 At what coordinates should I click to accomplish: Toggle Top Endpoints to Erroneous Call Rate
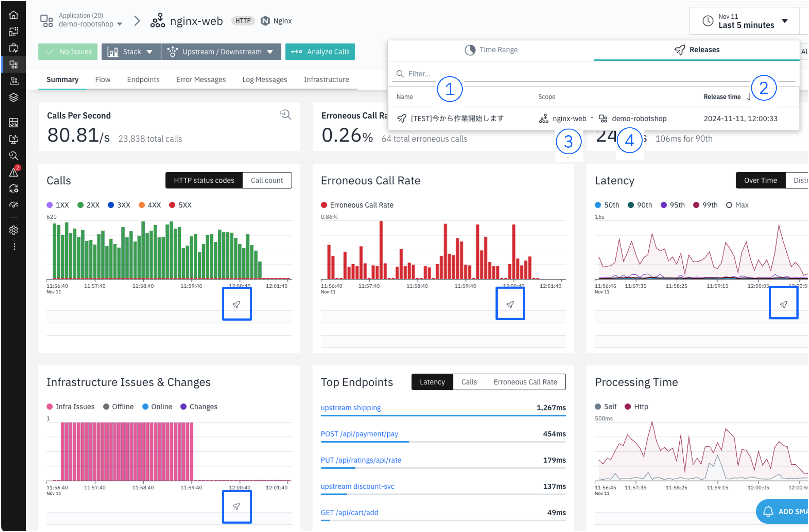pos(525,382)
